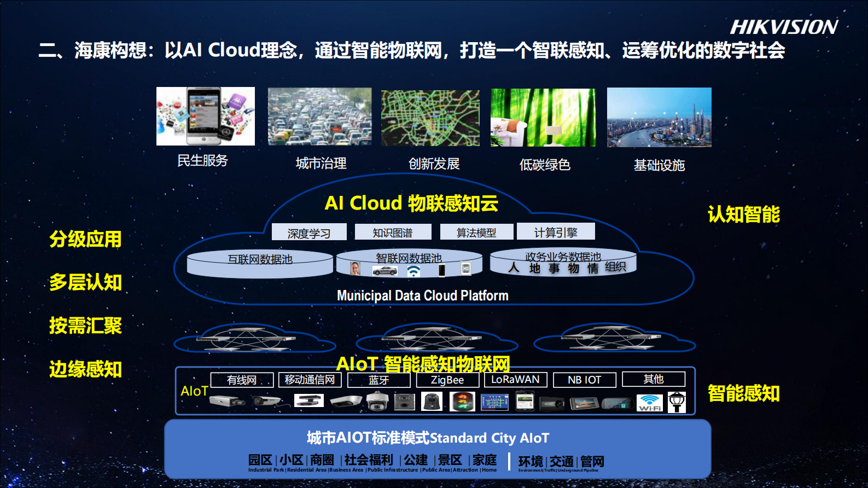This screenshot has height=488, width=868.
Task: Click the slide title starting with 二、海康构想
Action: click(412, 50)
